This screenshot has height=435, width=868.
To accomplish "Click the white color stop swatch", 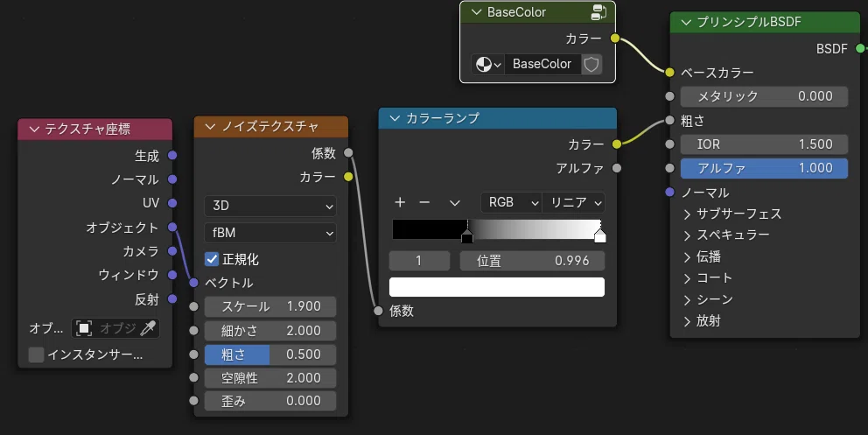I will tap(496, 287).
